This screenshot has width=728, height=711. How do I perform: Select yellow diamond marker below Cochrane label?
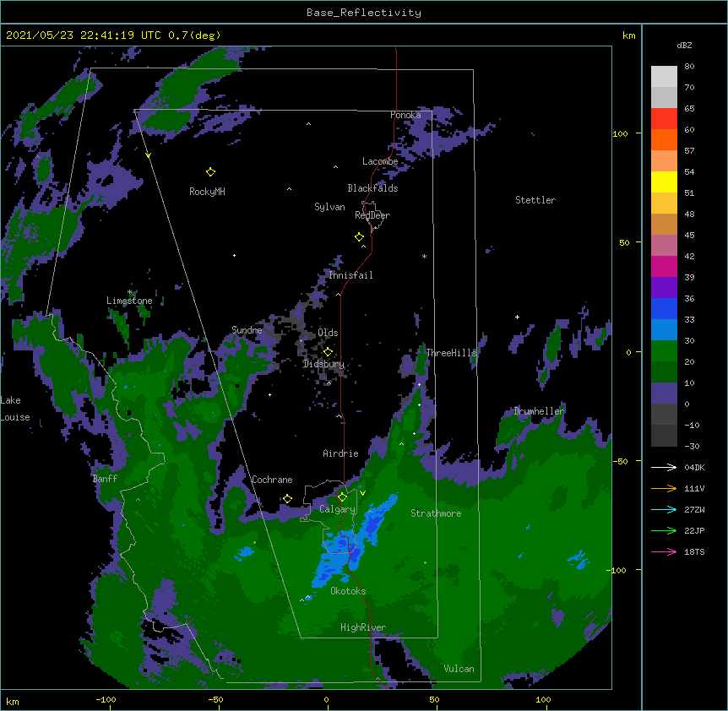(287, 499)
